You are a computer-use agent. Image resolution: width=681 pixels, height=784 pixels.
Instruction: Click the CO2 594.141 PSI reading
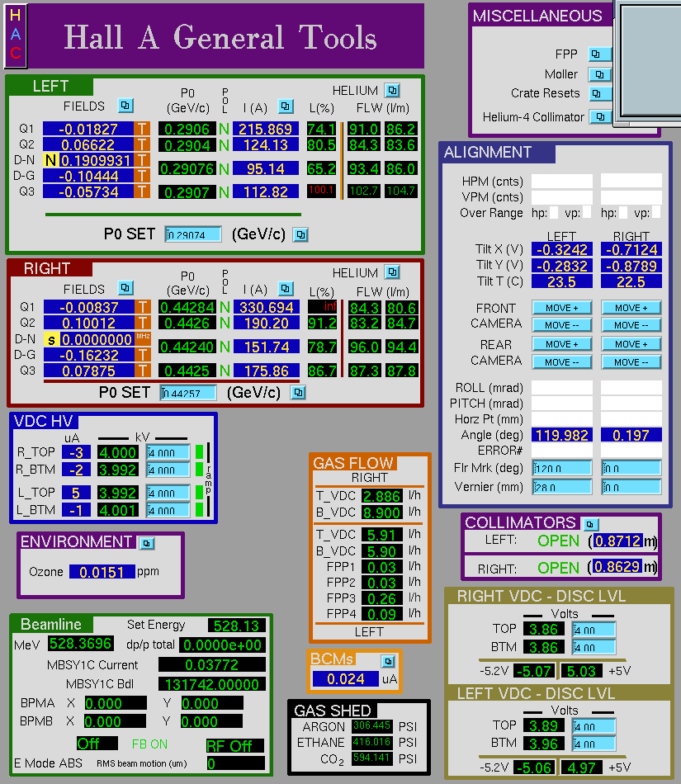[x=371, y=758]
